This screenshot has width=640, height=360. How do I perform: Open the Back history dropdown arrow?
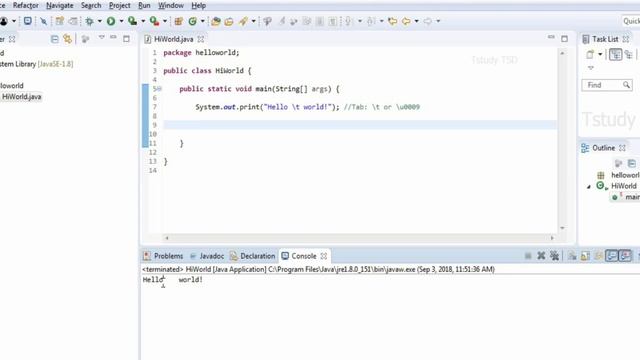tap(416, 21)
